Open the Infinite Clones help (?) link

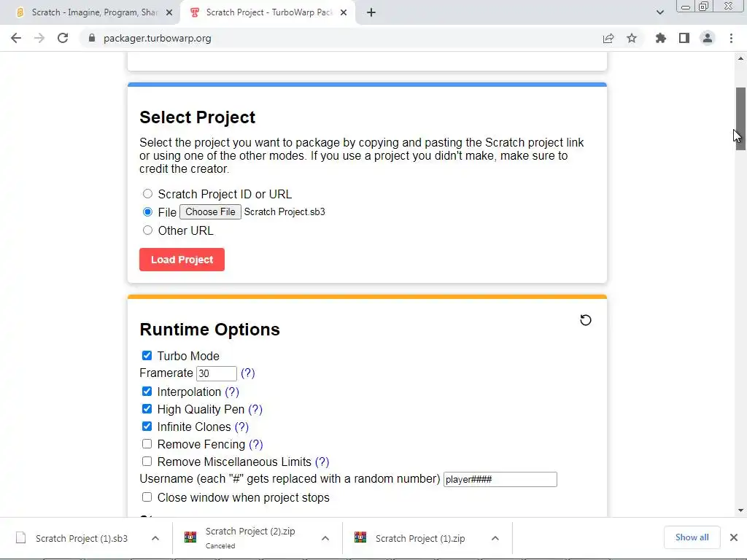pos(241,427)
